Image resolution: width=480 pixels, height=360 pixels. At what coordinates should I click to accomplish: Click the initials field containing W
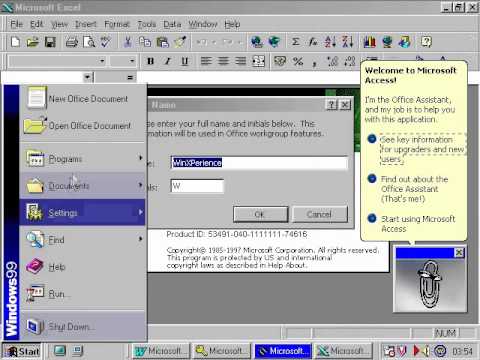click(x=197, y=186)
